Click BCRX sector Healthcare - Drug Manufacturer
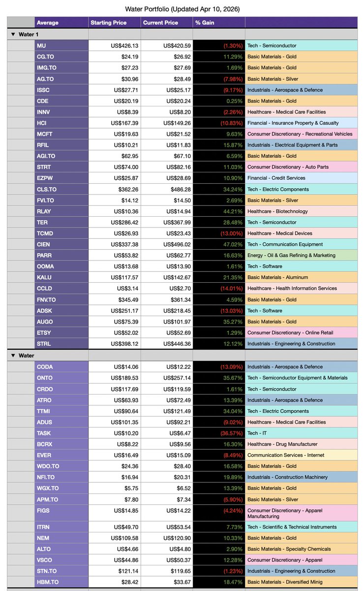Viewport: 364px width, 591px height. (x=301, y=444)
